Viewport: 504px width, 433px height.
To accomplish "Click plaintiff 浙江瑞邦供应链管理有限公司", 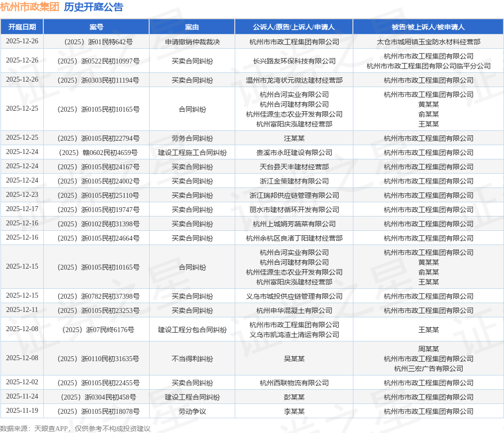I will (294, 195).
